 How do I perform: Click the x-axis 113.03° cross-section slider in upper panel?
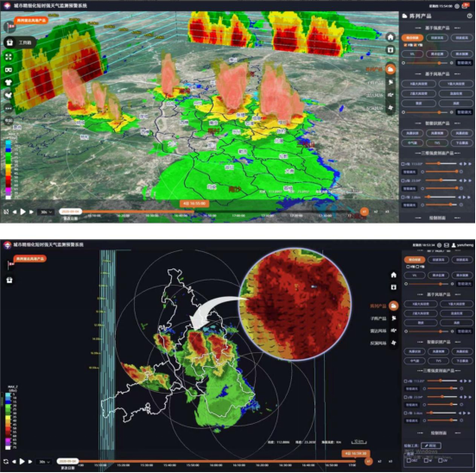click(441, 163)
